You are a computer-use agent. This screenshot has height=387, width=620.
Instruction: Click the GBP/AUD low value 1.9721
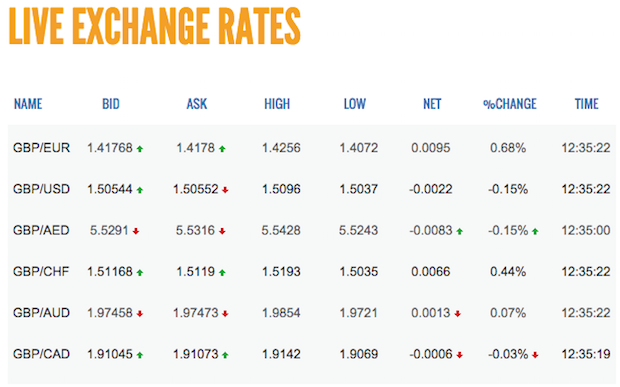[359, 313]
